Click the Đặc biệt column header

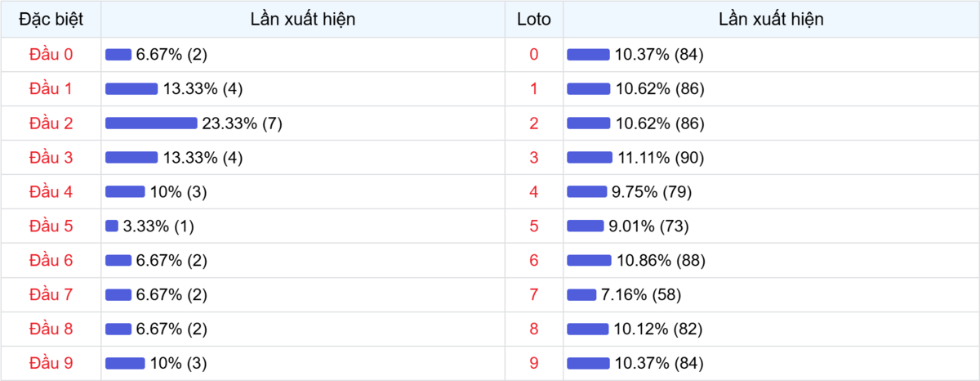pyautogui.click(x=51, y=20)
